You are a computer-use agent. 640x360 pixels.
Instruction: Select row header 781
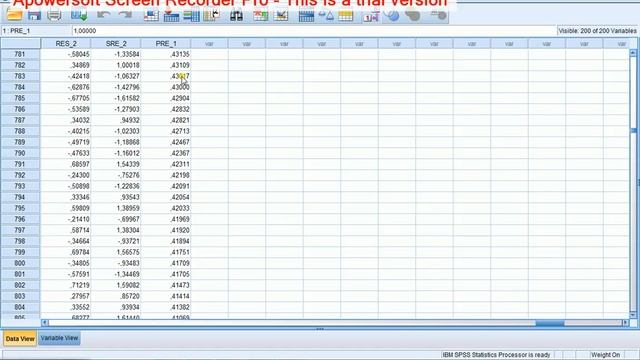click(x=20, y=54)
